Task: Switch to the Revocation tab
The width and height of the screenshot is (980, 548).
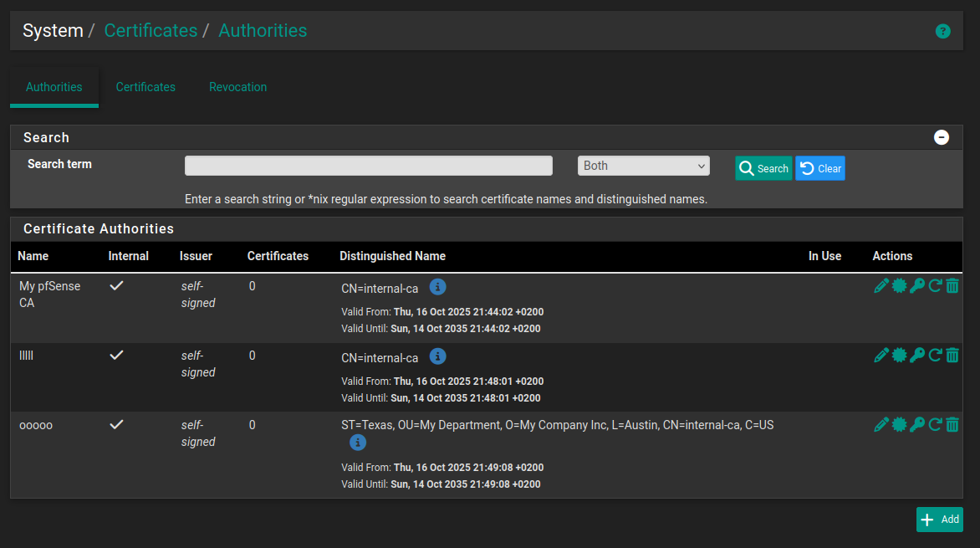Action: (237, 87)
